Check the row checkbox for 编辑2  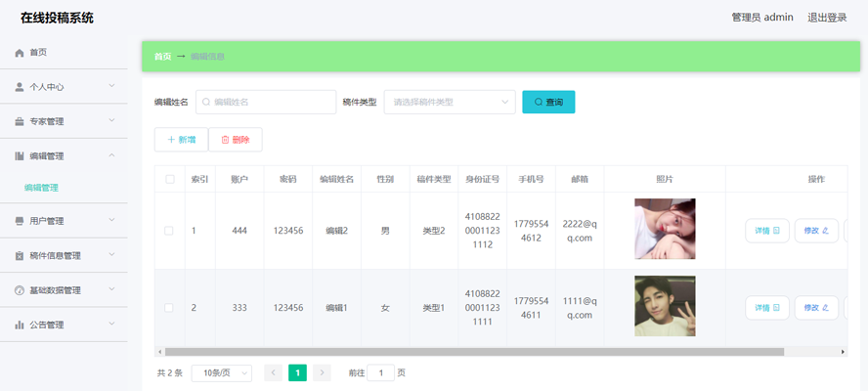[x=169, y=231]
